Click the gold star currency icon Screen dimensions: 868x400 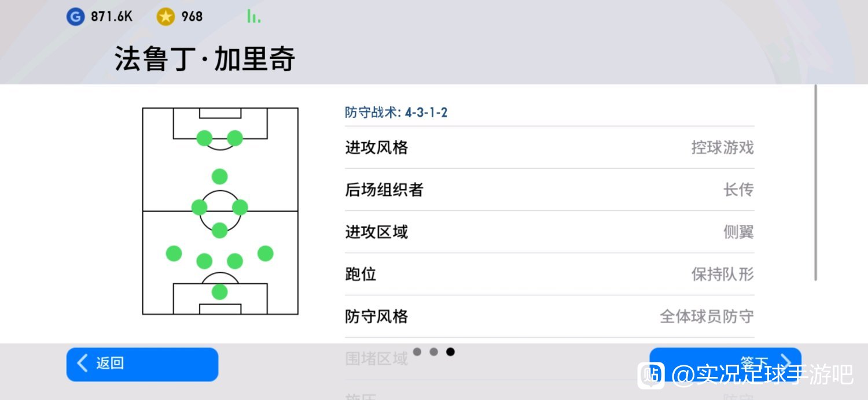pyautogui.click(x=165, y=17)
